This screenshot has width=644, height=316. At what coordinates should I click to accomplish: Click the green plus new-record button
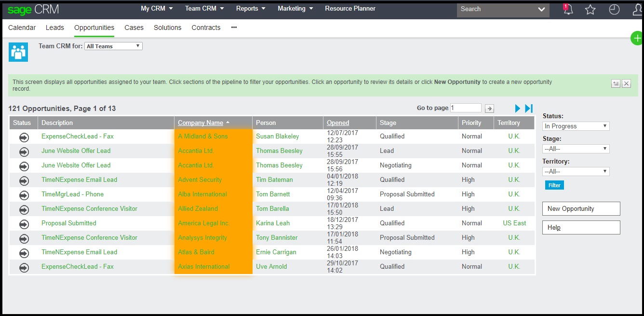(x=637, y=39)
